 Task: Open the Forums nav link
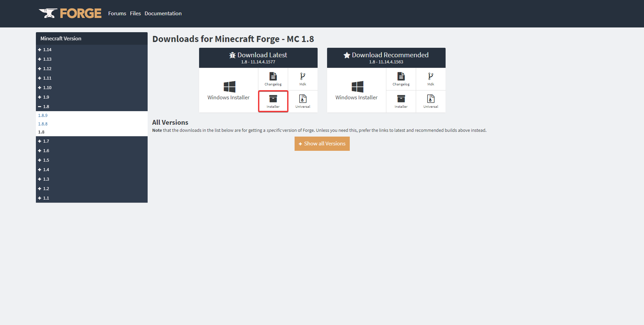click(x=117, y=14)
